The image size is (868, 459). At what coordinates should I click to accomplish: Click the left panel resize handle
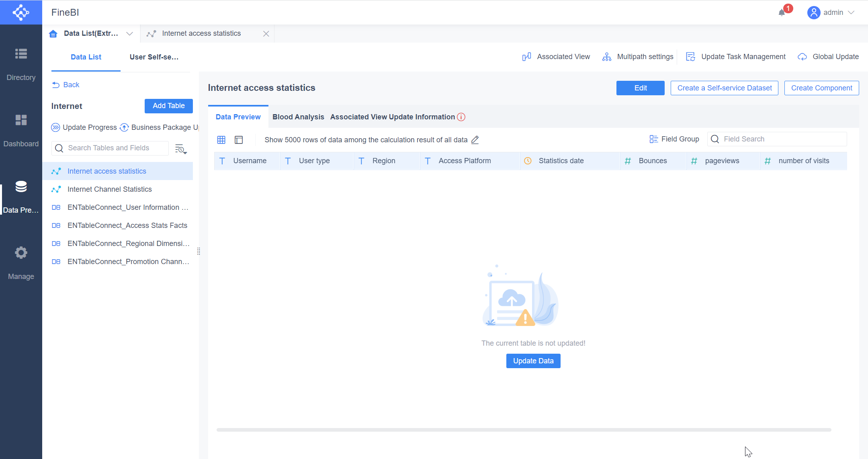(x=199, y=252)
